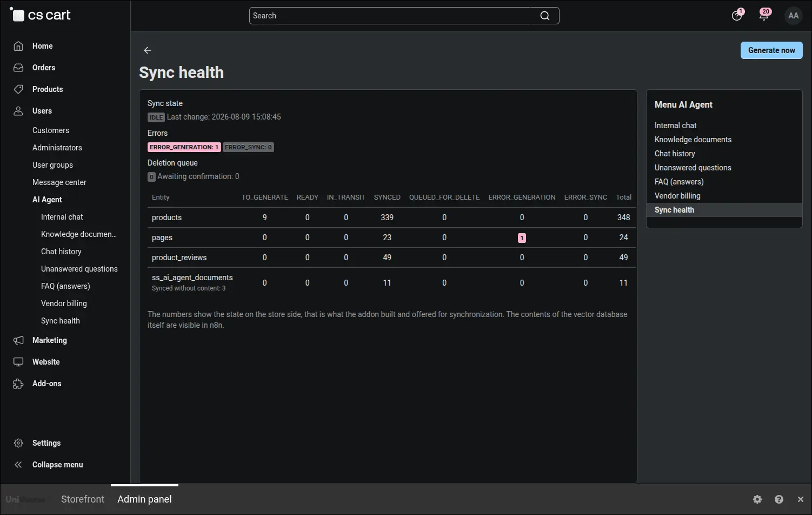
Task: Open Knowledge documents in left sidebar
Action: coord(79,234)
